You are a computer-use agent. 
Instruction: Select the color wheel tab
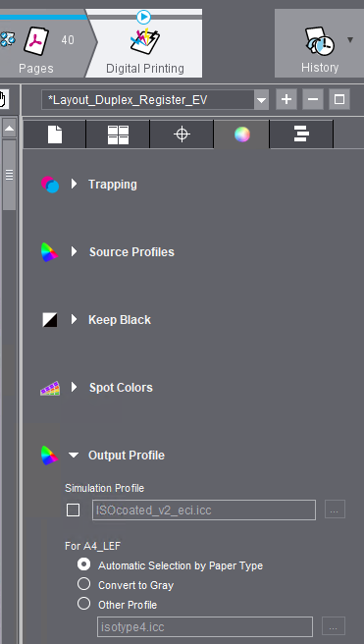[241, 134]
